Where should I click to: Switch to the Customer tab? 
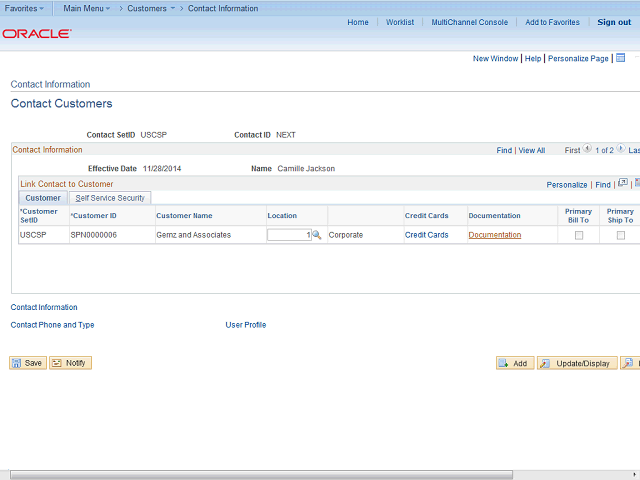[43, 198]
